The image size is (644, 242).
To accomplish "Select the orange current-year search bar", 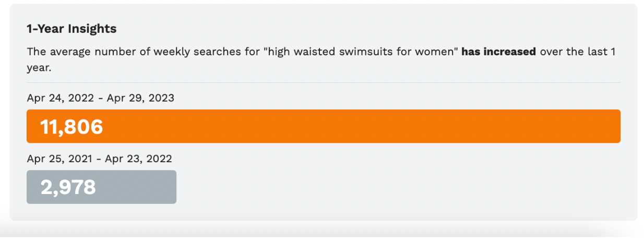I will click(x=324, y=126).
